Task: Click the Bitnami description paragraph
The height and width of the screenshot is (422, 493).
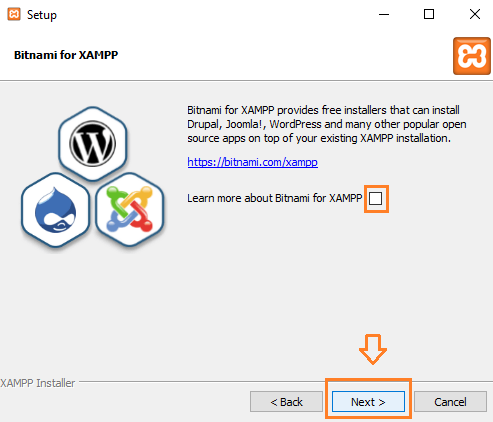Action: point(327,124)
